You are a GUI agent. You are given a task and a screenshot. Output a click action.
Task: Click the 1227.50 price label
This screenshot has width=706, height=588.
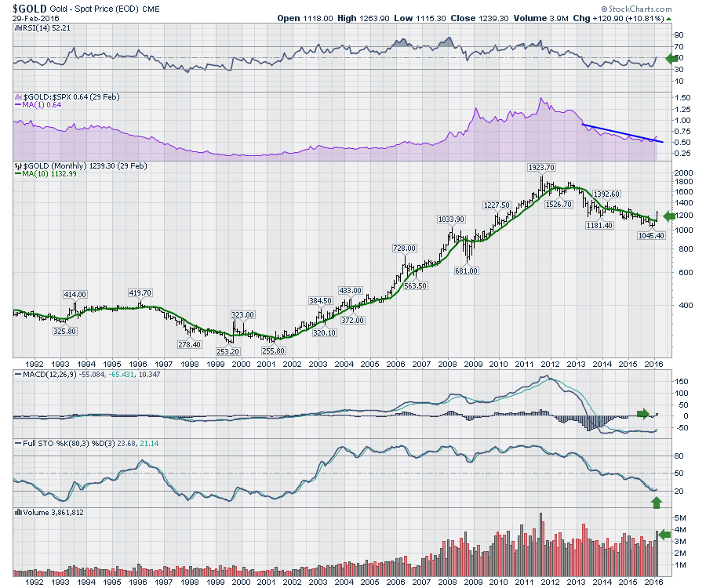(497, 205)
